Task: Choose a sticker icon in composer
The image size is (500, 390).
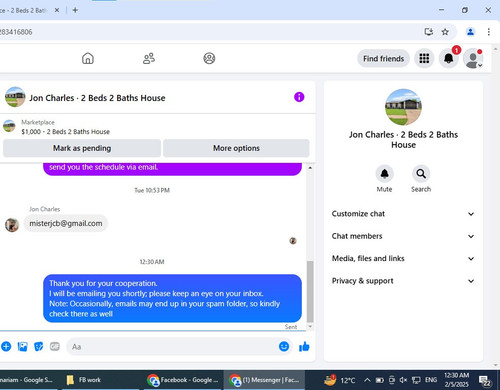Action: coord(39,347)
